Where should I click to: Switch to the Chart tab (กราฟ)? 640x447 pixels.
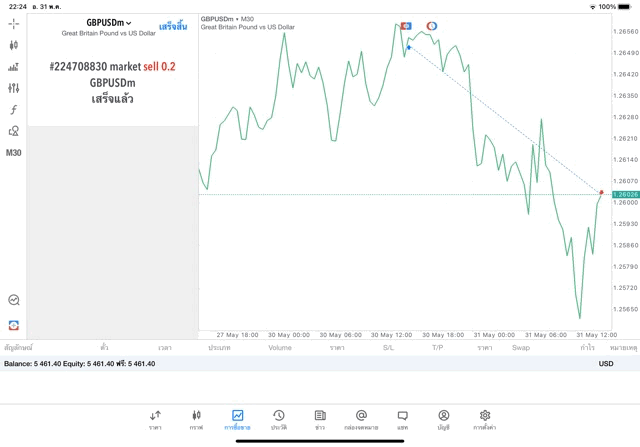coord(196,419)
